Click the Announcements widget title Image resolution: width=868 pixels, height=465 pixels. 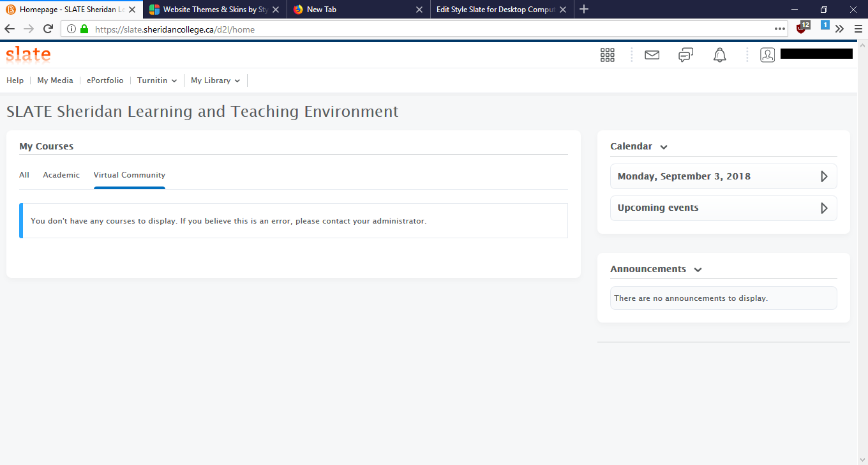tap(648, 269)
